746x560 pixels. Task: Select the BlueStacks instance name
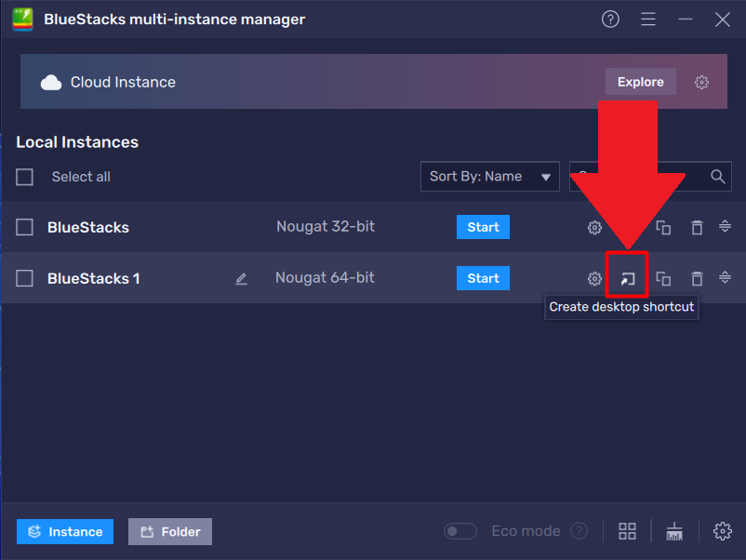coord(88,227)
